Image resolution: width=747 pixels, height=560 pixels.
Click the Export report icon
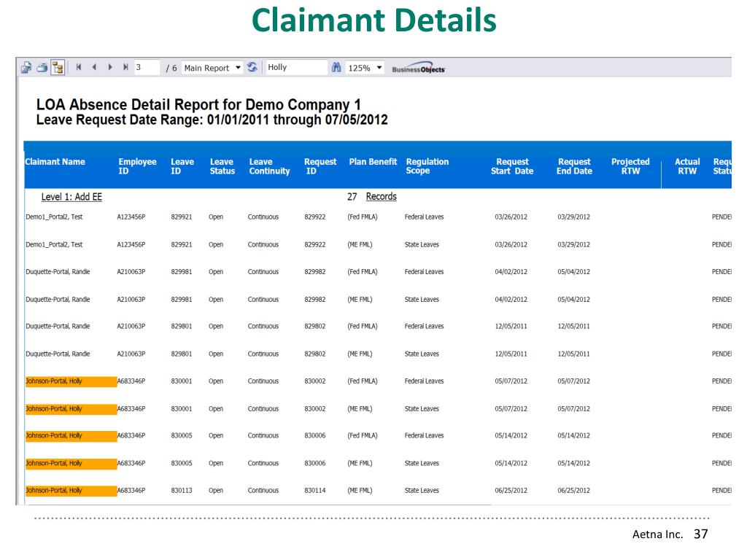pyautogui.click(x=26, y=68)
